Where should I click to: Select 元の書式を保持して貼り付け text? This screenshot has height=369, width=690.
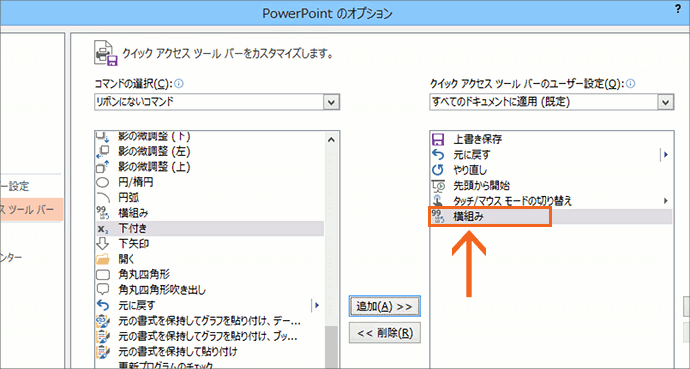(178, 351)
